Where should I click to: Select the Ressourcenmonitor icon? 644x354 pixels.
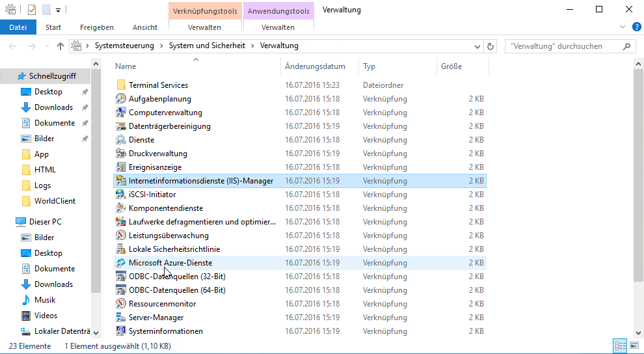click(120, 304)
